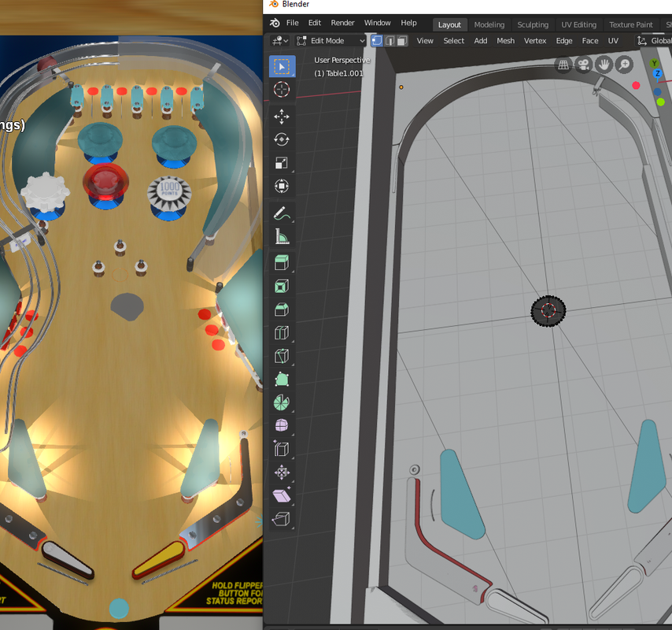Screen dimensions: 672x630
Task: Open the UV menu
Action: point(613,41)
